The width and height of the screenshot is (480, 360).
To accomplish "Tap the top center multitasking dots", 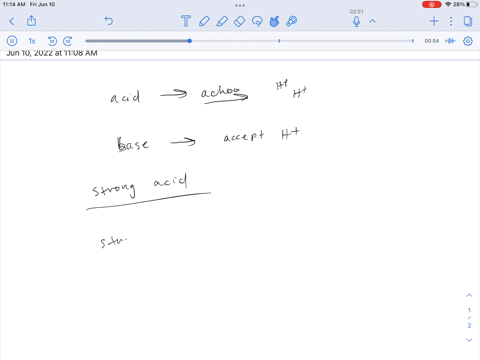I will (x=240, y=5).
